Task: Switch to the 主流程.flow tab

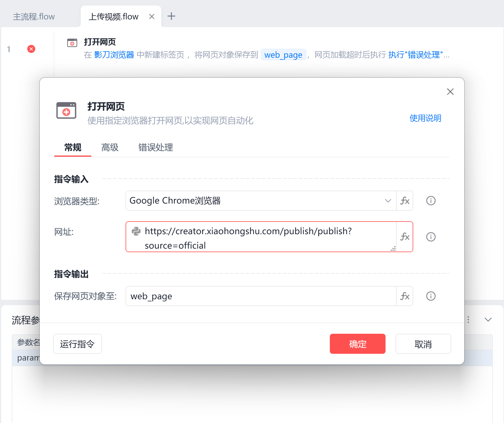Action: click(34, 16)
